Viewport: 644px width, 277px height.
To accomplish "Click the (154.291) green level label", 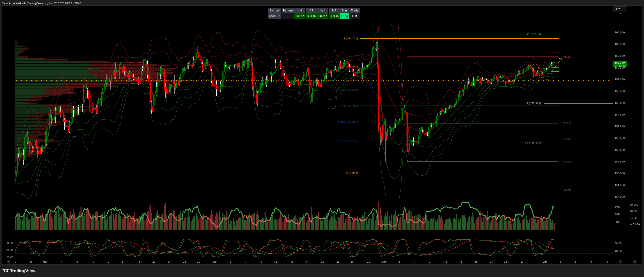I will (x=566, y=190).
